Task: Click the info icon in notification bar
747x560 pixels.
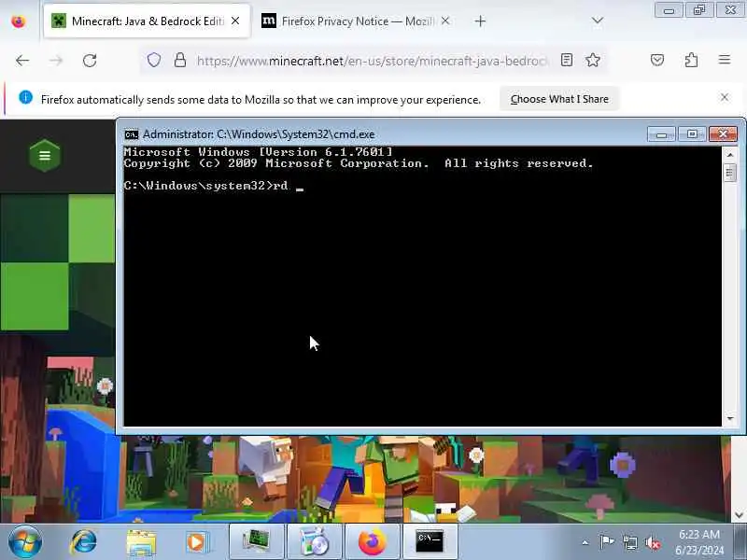Action: pos(26,98)
